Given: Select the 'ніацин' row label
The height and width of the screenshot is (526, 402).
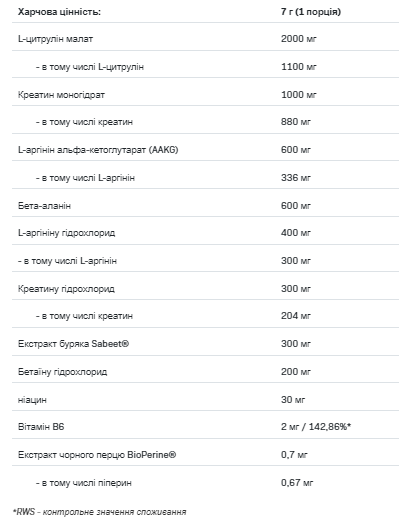Looking at the screenshot, I should click(x=32, y=400).
